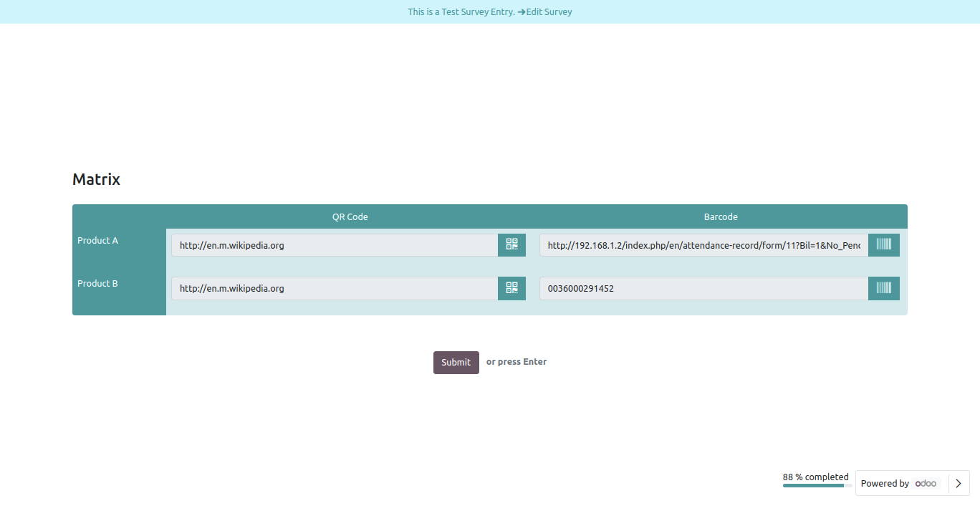980x506 pixels.
Task: Edit Product B QR Code field
Action: point(335,288)
